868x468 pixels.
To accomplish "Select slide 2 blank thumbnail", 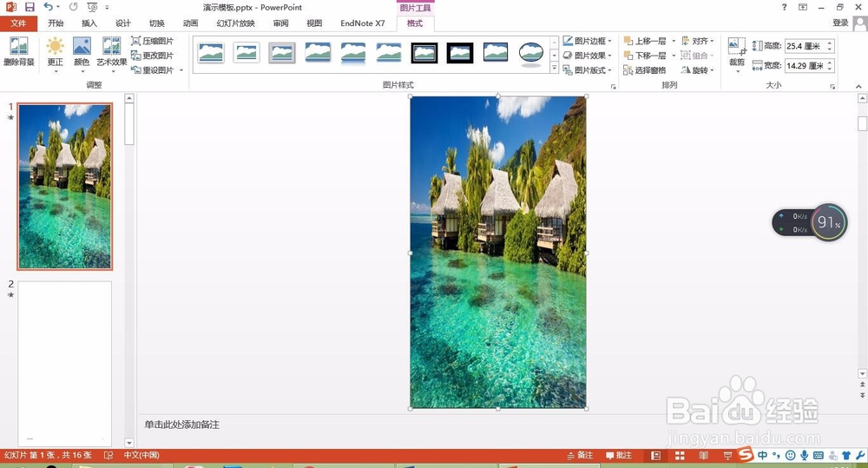I will click(x=65, y=363).
